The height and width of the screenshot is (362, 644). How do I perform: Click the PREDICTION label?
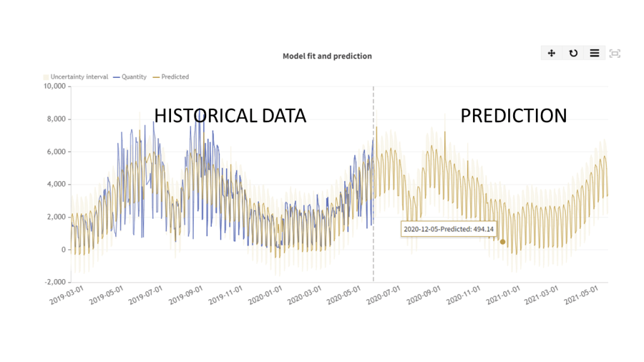[x=513, y=116]
